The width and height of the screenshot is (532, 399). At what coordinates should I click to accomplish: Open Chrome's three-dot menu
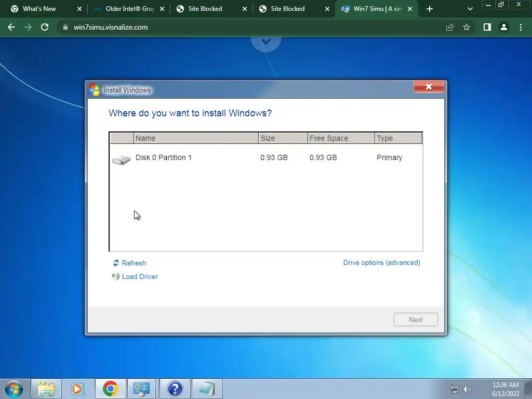point(521,27)
